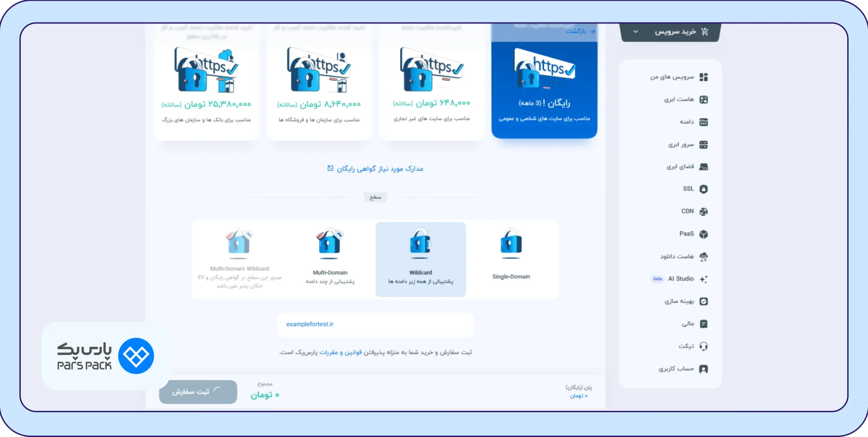
Task: Click the دامنه icon in sidebar
Action: tap(704, 122)
